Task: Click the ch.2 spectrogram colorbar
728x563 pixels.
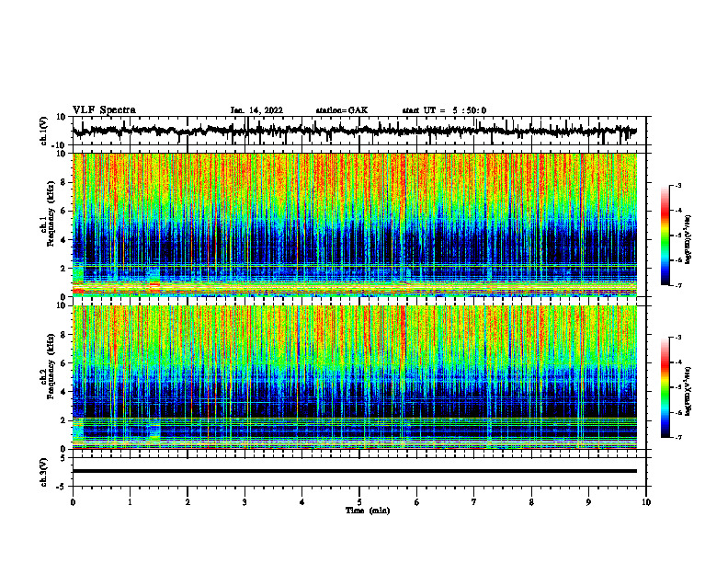Action: 665,387
